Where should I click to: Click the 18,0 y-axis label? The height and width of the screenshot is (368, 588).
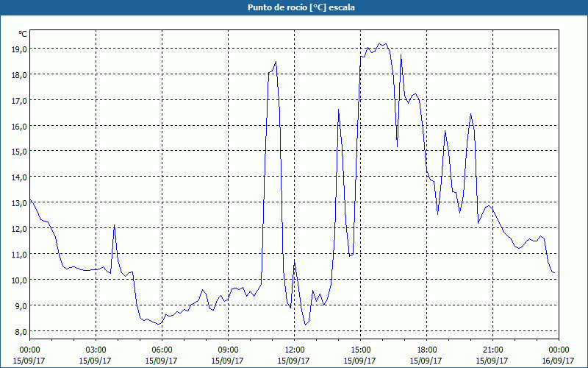tap(19, 75)
